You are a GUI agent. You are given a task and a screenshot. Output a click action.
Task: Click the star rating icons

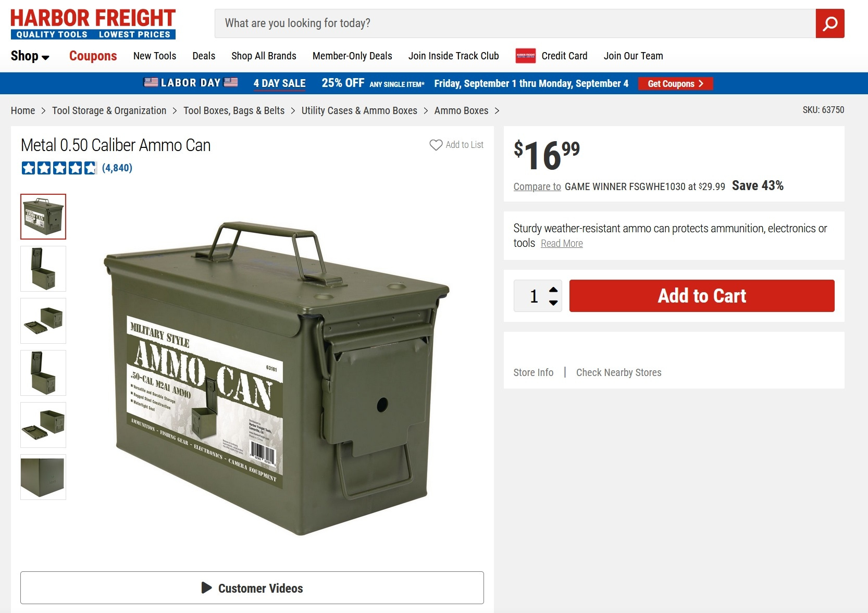point(59,168)
